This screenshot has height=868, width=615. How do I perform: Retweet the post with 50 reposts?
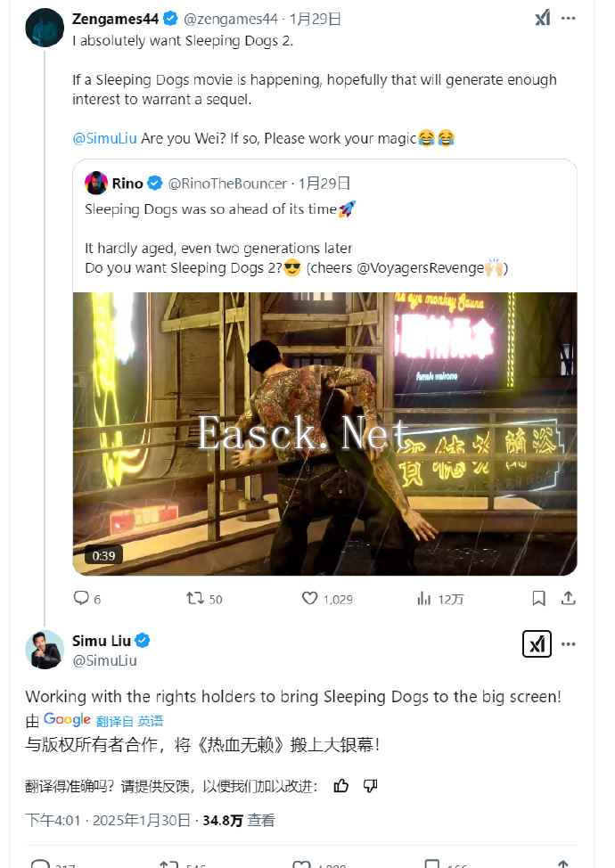coord(204,598)
